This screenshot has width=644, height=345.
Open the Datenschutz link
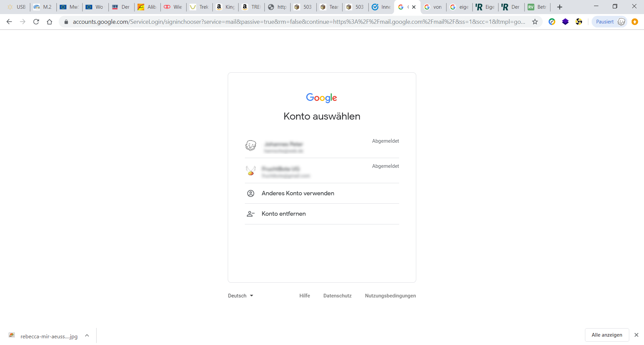pyautogui.click(x=337, y=295)
